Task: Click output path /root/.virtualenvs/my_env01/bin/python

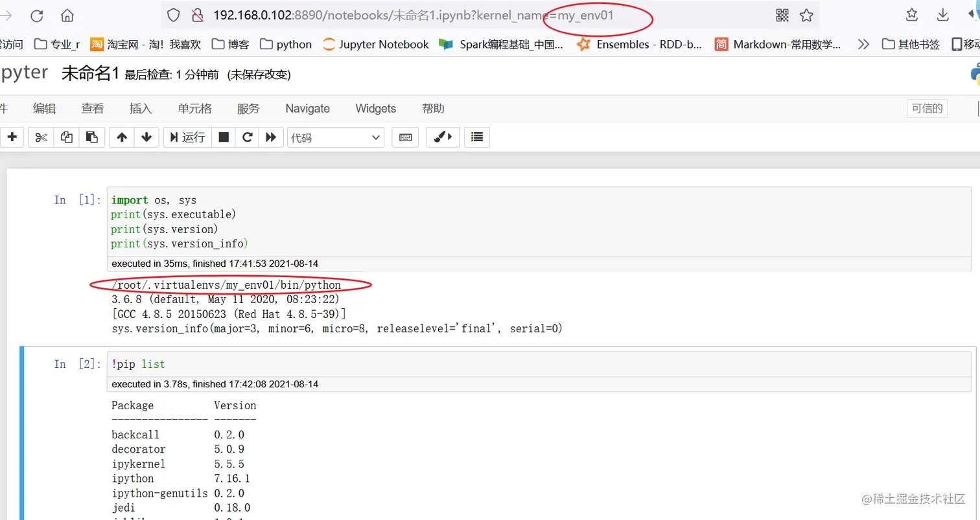Action: [226, 285]
